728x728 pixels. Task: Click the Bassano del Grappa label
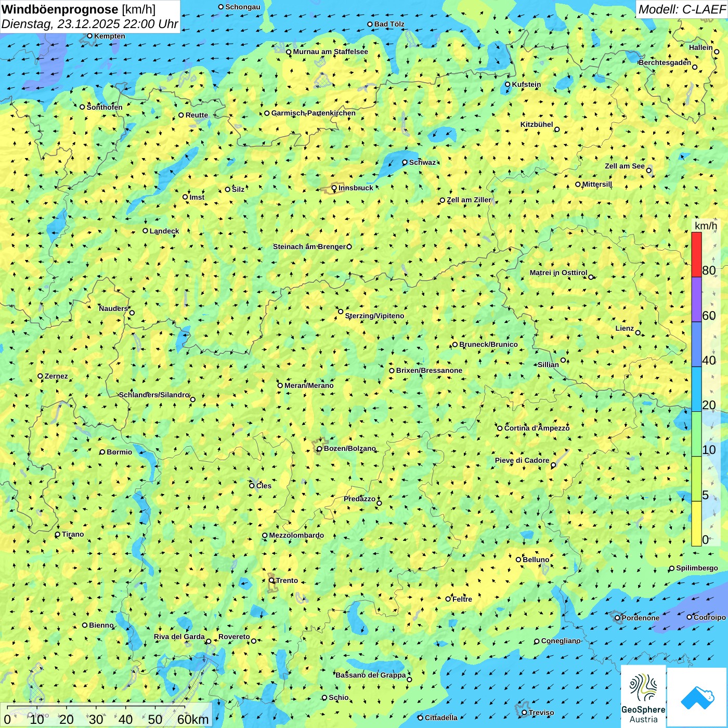371,675
